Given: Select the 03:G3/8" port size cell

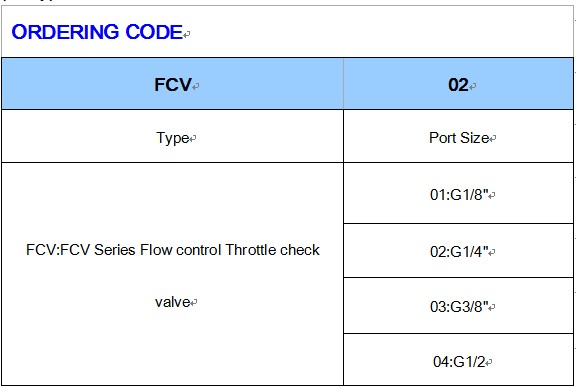Looking at the screenshot, I should click(x=458, y=306).
